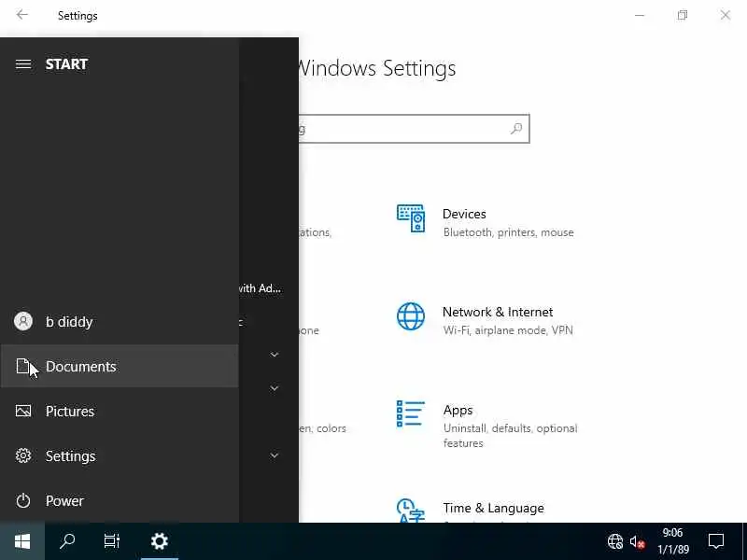Click the Time & Language clock icon
The height and width of the screenshot is (560, 747).
pos(410,510)
